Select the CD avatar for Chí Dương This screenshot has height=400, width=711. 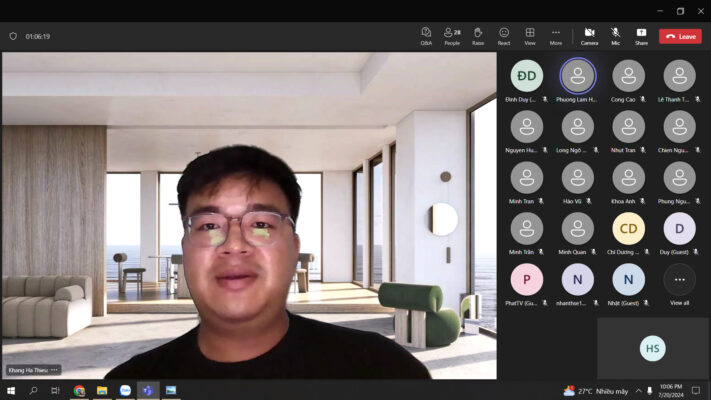pos(628,229)
